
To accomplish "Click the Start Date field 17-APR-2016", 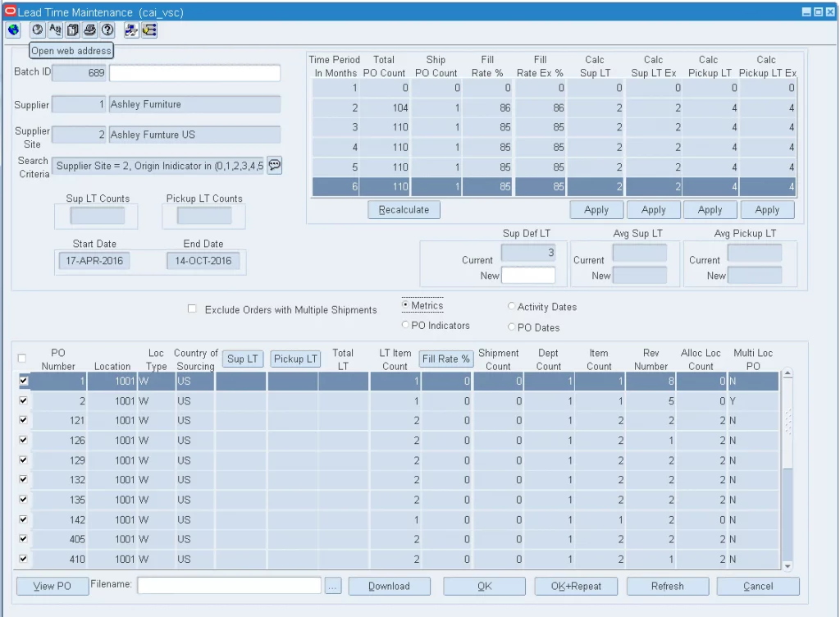I will pos(94,261).
